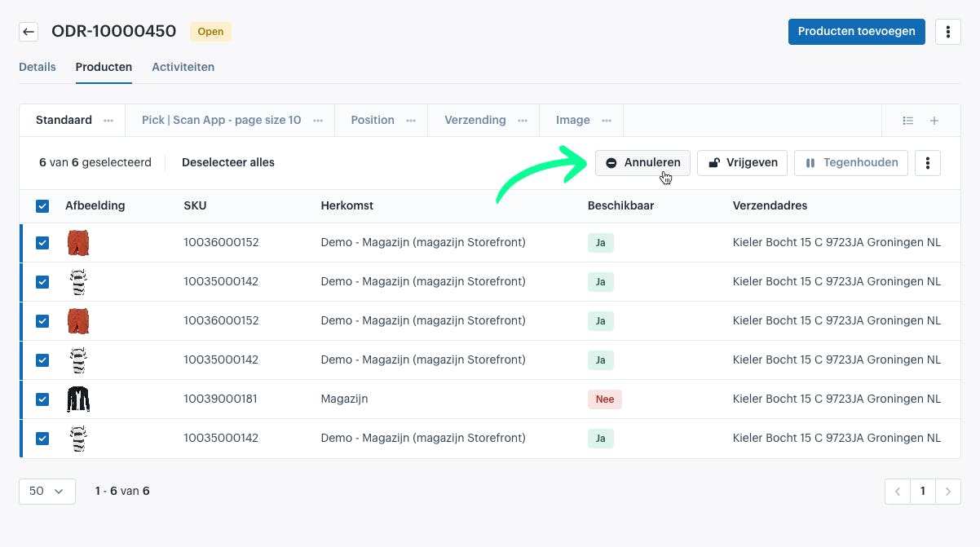Click the order title ODR-10000450
Viewport: 980px width, 547px height.
(113, 32)
